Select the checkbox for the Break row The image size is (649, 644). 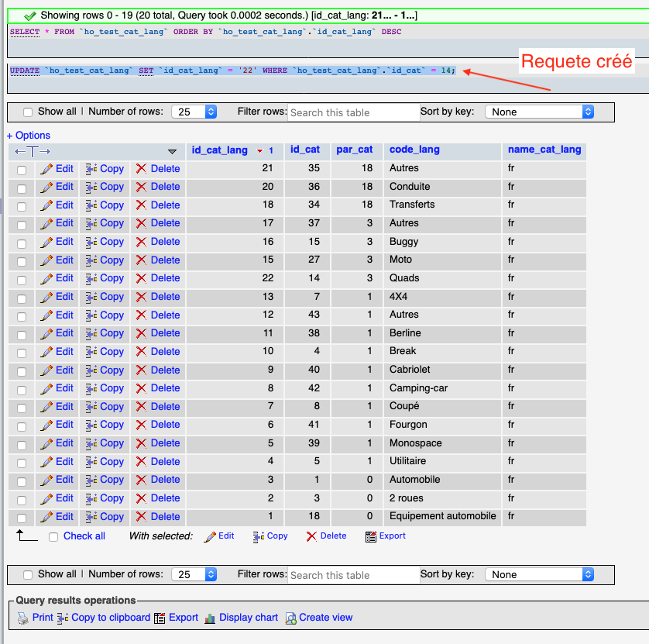pyautogui.click(x=22, y=353)
